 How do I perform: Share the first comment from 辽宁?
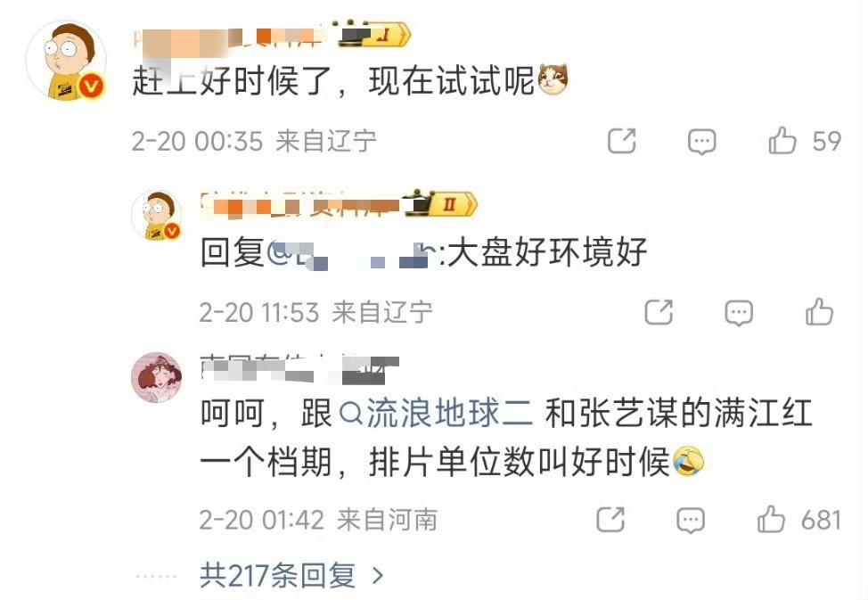[622, 141]
